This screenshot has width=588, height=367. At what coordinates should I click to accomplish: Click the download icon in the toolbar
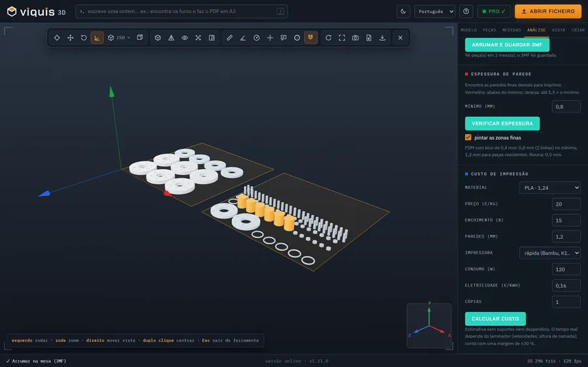[x=382, y=37]
